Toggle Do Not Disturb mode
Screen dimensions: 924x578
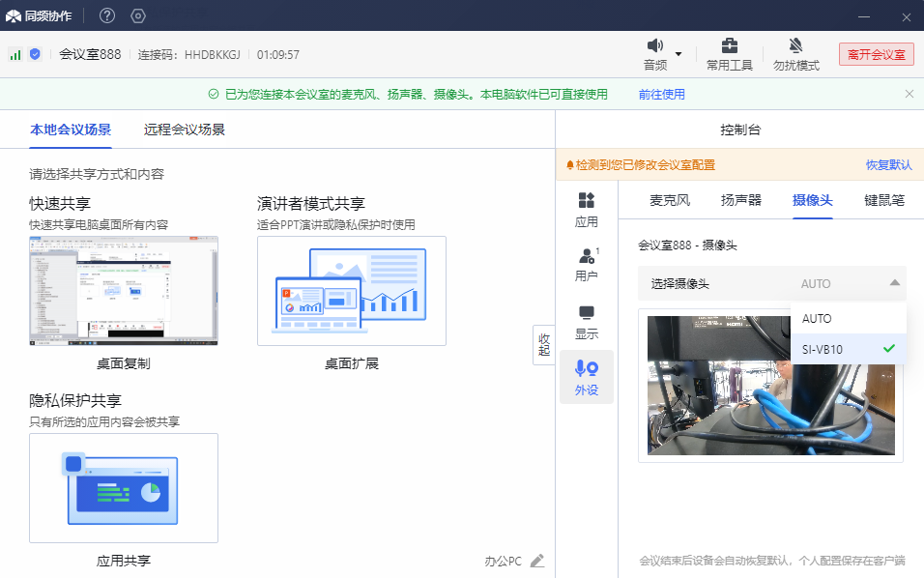pos(795,54)
